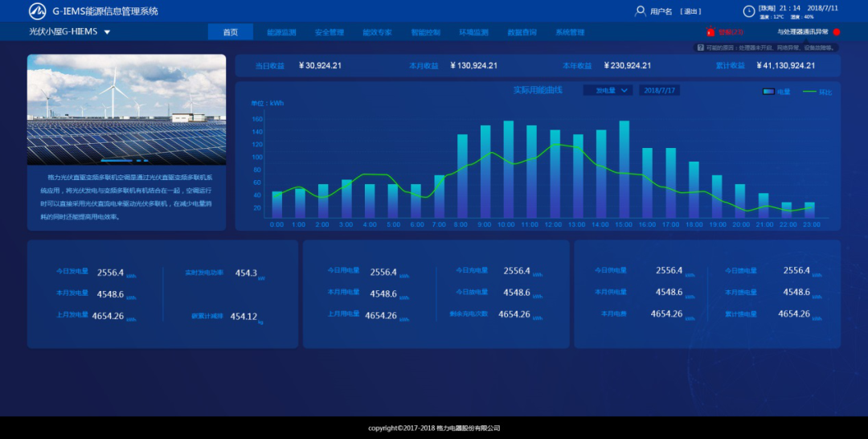Click the user profile icon

click(x=640, y=11)
